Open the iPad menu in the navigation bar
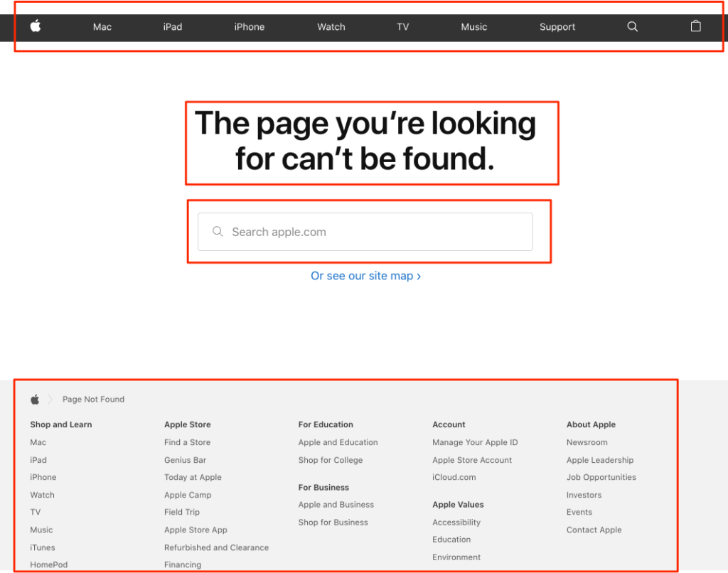The width and height of the screenshot is (728, 573). pyautogui.click(x=173, y=27)
